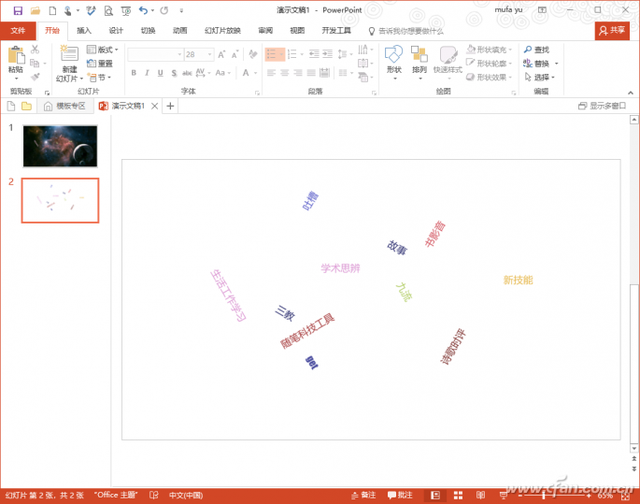Click the show multiple windows button
This screenshot has height=504, width=640.
602,106
